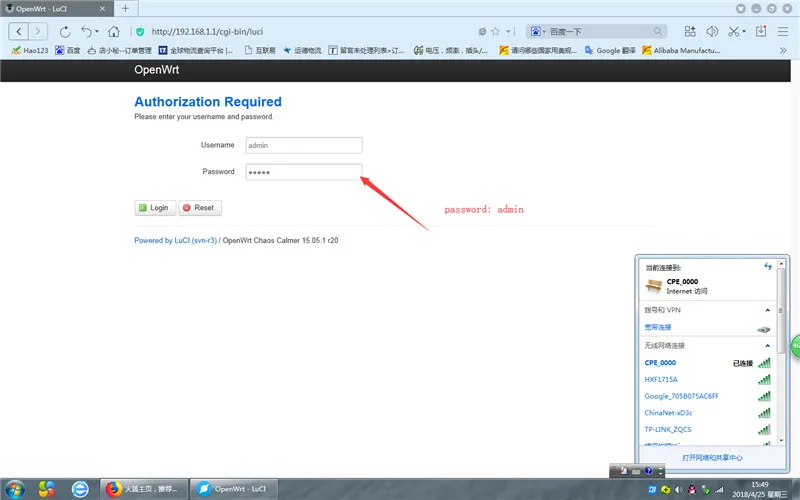This screenshot has height=500, width=800.
Task: Collapse the 无线网络连接 section
Action: [767, 346]
